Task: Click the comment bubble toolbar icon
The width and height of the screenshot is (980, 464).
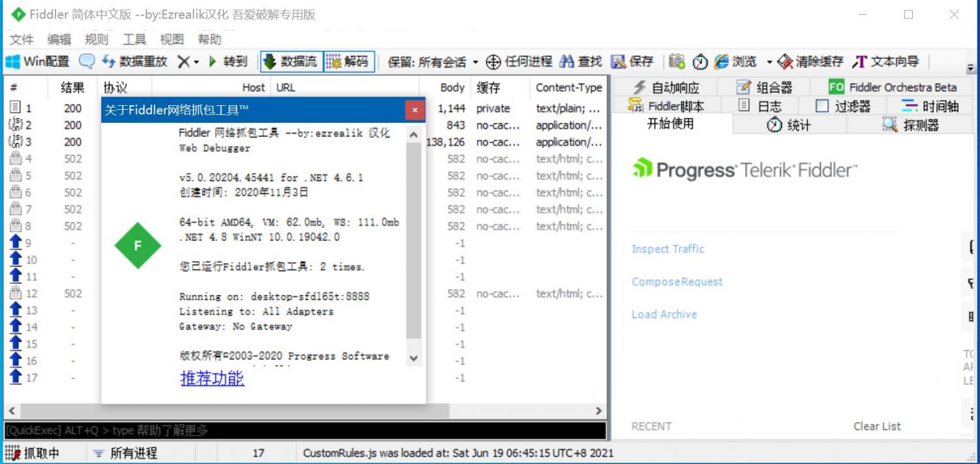Action: [86, 62]
